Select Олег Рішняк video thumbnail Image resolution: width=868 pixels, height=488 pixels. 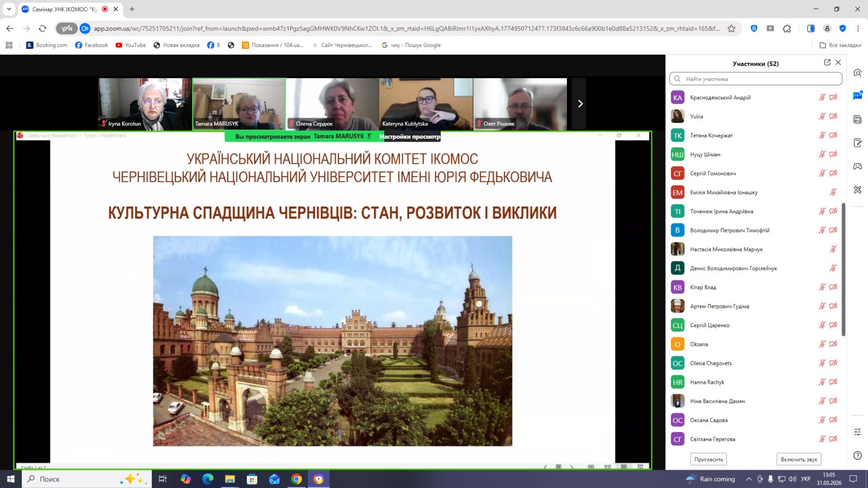point(520,104)
